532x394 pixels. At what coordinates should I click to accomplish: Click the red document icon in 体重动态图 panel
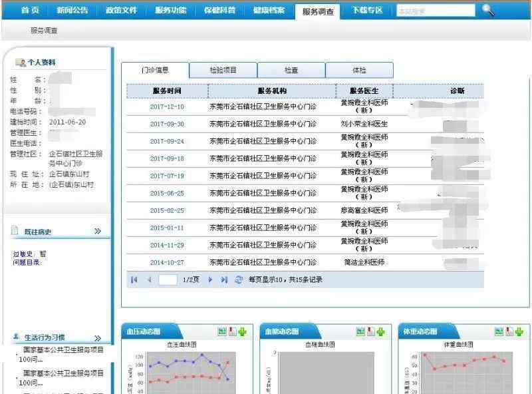[509, 331]
